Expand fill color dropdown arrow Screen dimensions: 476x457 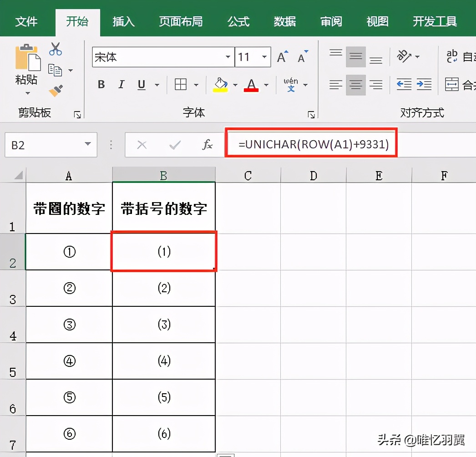(235, 85)
